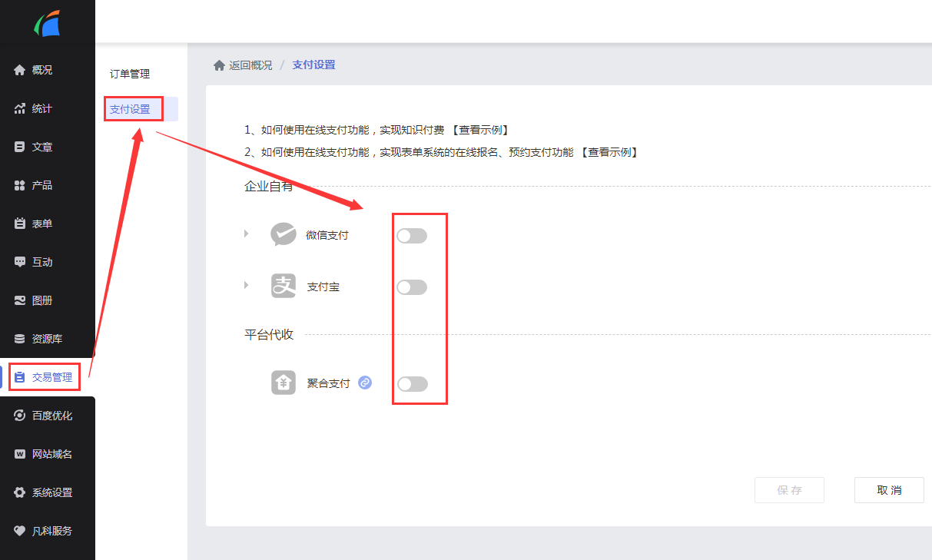Click the 聚合支付 house-yen icon
This screenshot has width=932, height=560.
pos(284,383)
